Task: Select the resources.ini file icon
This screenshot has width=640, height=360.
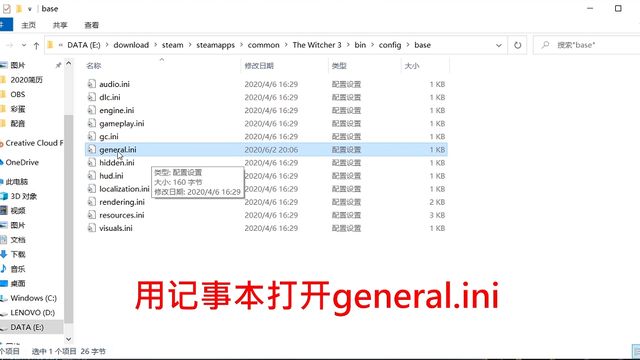Action: click(x=92, y=215)
